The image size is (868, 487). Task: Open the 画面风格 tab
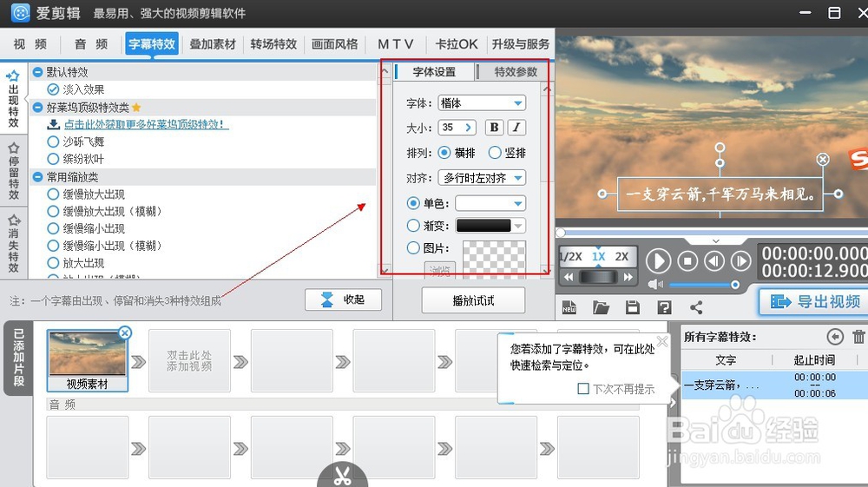tap(334, 43)
